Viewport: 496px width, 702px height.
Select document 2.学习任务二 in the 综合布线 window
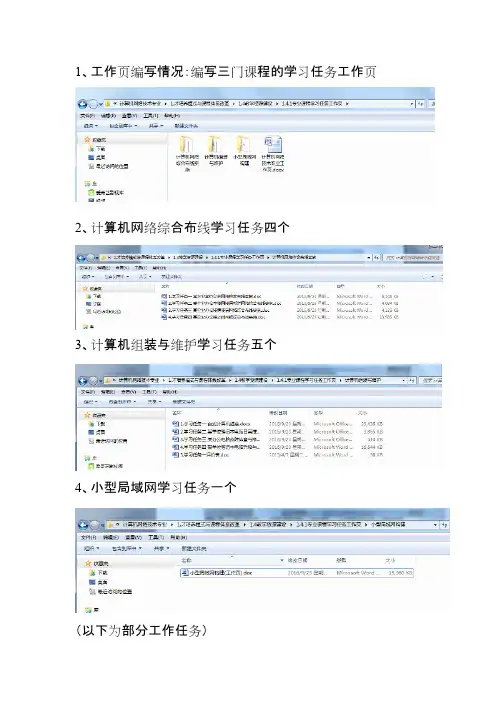(x=221, y=303)
